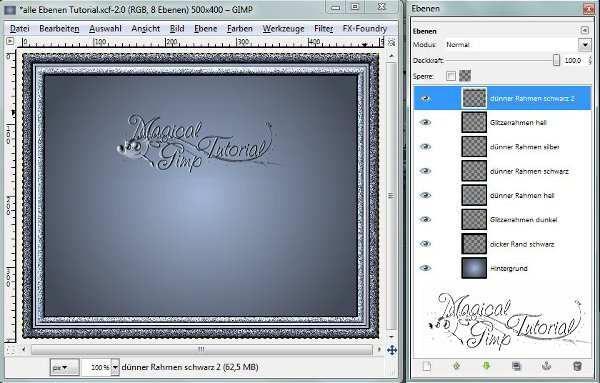The height and width of the screenshot is (383, 600).
Task: Toggle visibility of 'dünner Rahmen schwarz' layer
Action: pos(426,171)
